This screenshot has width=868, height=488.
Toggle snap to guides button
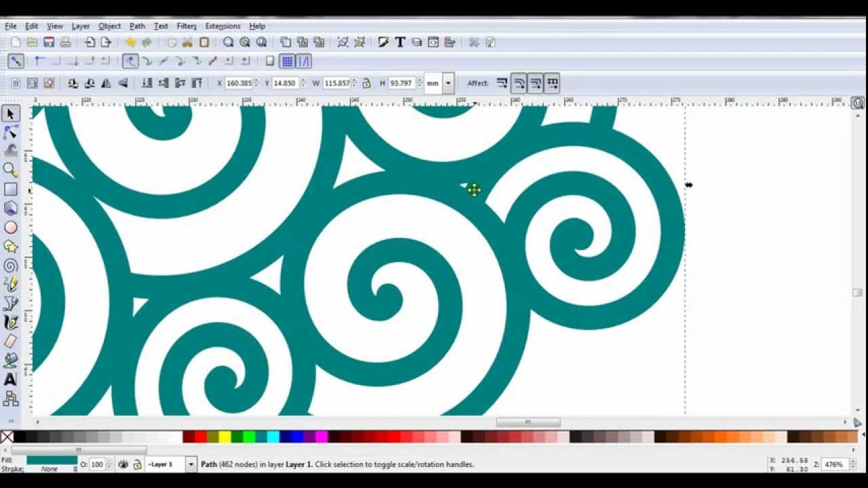pos(303,61)
